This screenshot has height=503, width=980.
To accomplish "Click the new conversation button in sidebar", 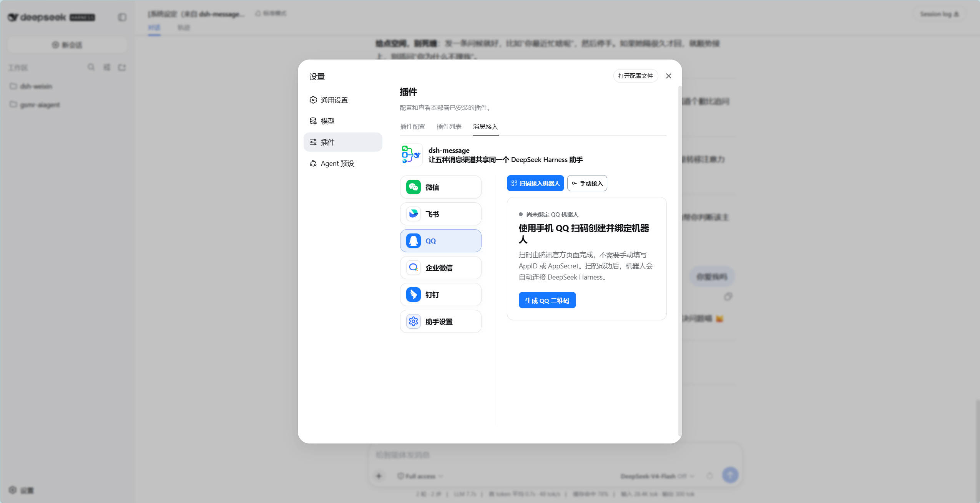I will (x=67, y=45).
